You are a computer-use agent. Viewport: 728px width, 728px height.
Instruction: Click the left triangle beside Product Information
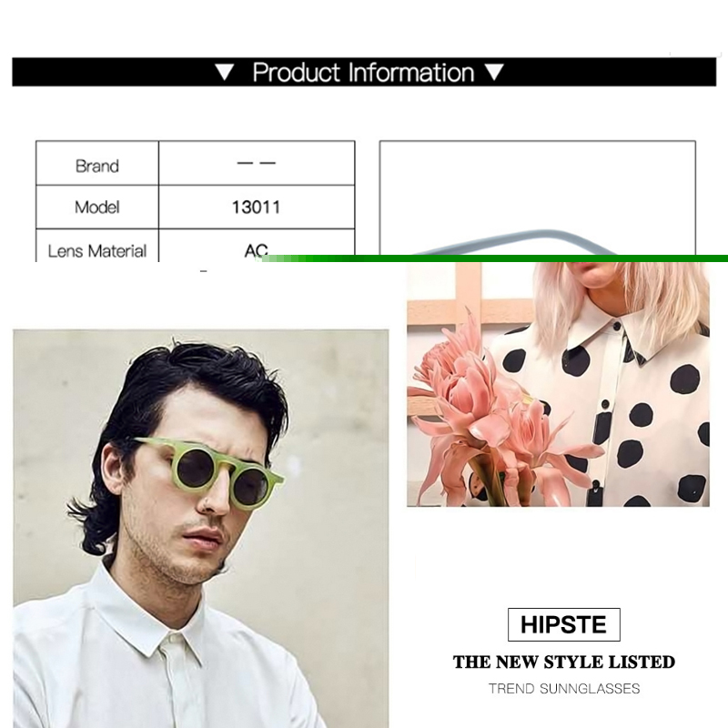click(225, 73)
